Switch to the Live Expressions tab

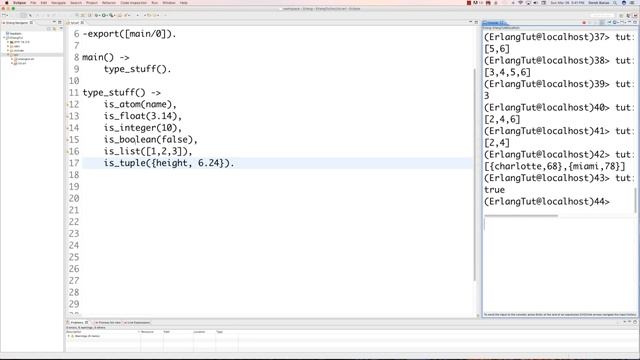click(x=137, y=322)
